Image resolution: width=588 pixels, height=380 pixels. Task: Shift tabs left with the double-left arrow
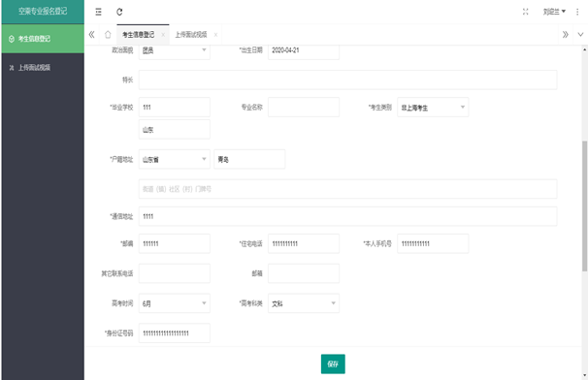91,35
